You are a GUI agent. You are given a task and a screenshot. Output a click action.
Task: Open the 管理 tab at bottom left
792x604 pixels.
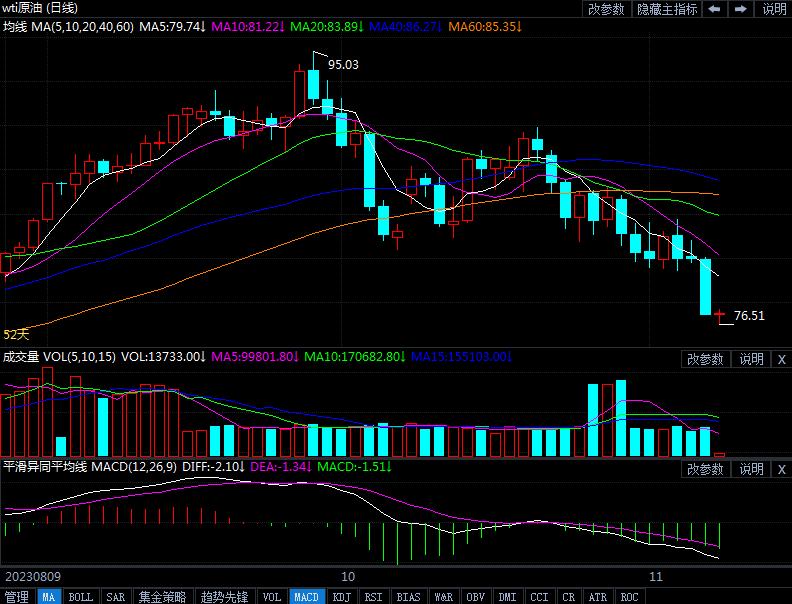[x=17, y=597]
